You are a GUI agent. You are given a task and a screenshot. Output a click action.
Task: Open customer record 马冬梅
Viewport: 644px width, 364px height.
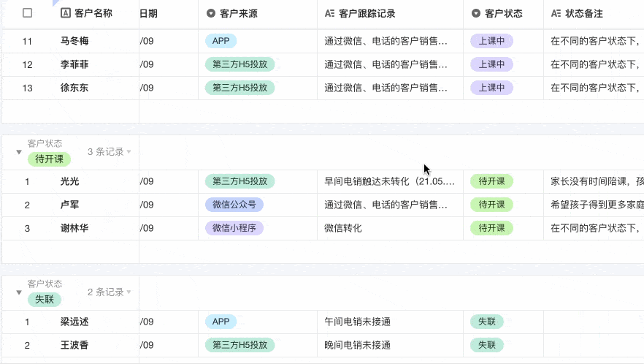click(74, 41)
